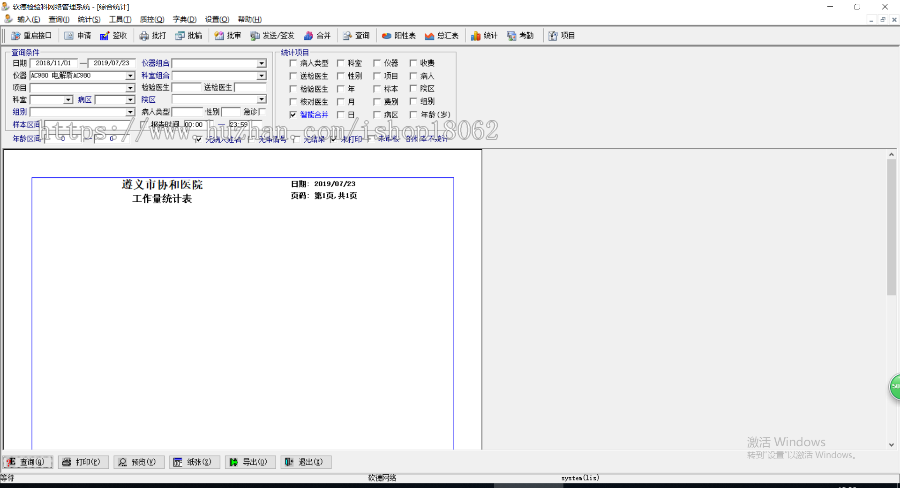This screenshot has height=488, width=900.
Task: Click the 工作量统计表 report title
Action: tap(162, 199)
